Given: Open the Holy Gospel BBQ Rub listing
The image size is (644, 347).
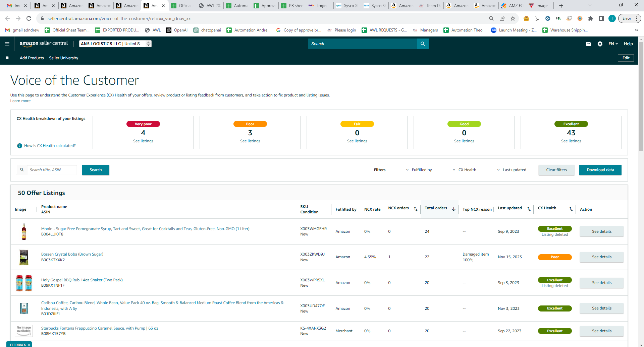Looking at the screenshot, I should click(82, 280).
